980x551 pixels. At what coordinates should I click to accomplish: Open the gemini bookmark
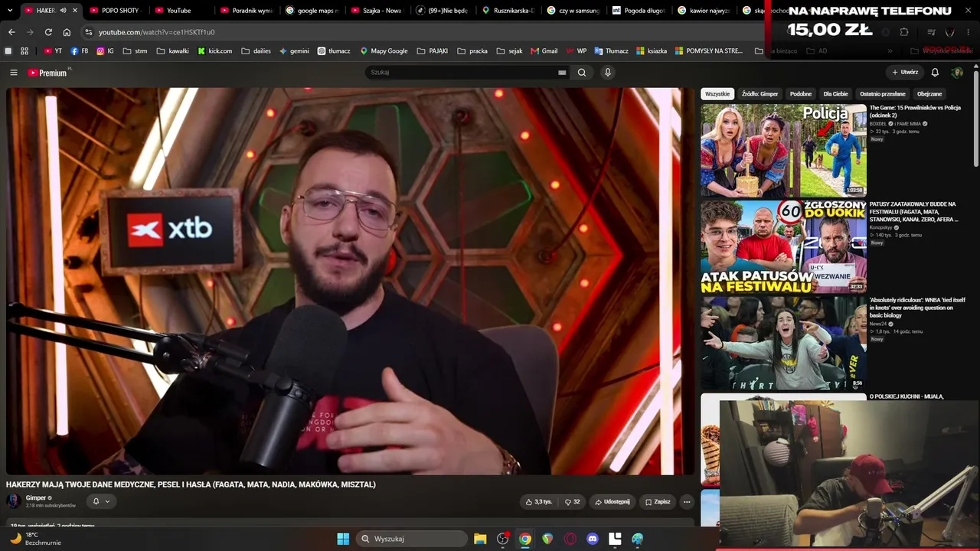(x=294, y=51)
